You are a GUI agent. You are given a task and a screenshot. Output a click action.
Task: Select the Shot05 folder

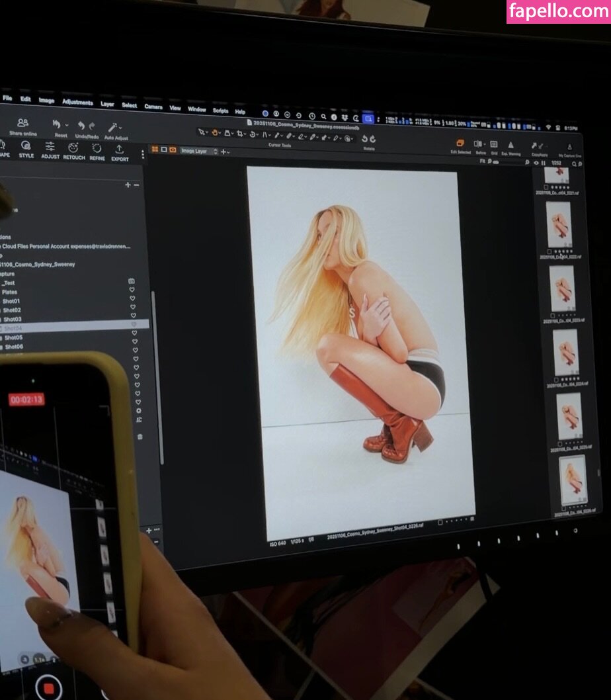[x=13, y=337]
